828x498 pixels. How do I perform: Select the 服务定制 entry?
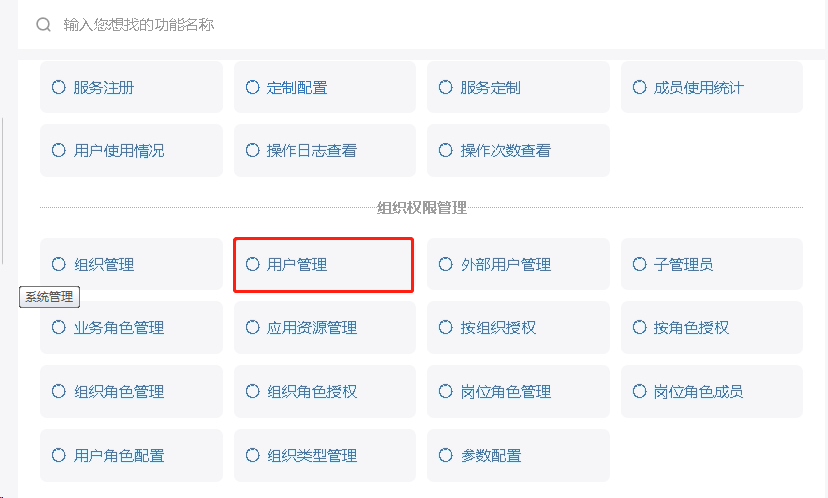click(x=518, y=87)
